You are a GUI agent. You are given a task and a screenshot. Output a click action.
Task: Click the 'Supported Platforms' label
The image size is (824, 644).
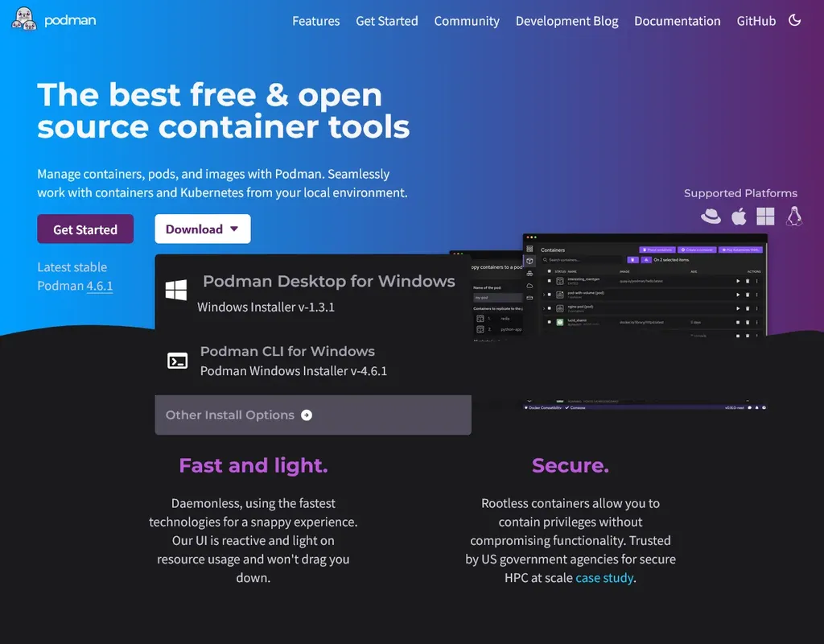[740, 193]
